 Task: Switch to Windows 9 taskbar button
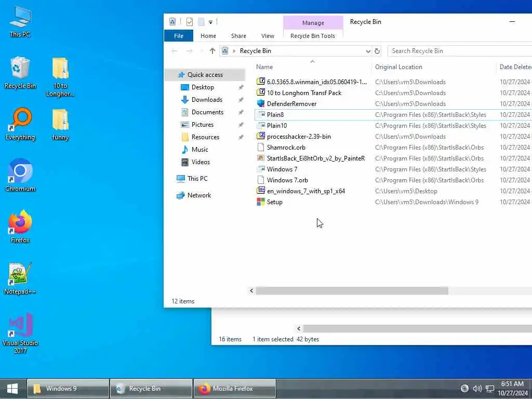68,389
